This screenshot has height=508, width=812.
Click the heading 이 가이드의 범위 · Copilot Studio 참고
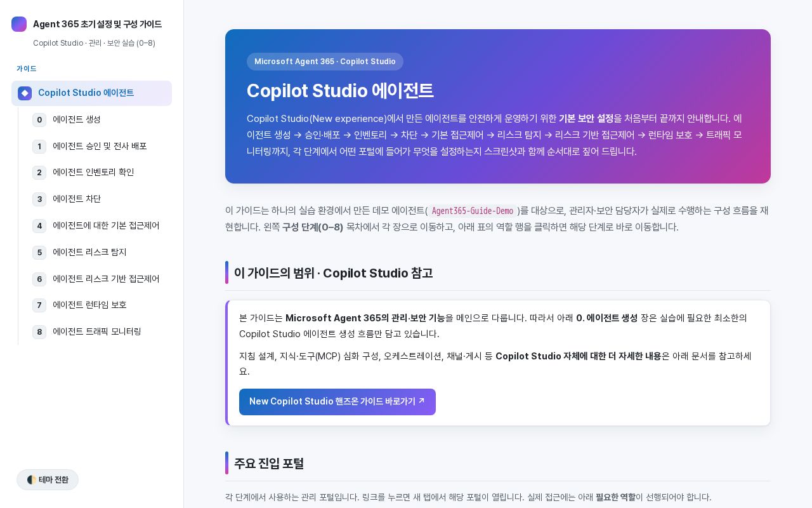[x=334, y=273]
